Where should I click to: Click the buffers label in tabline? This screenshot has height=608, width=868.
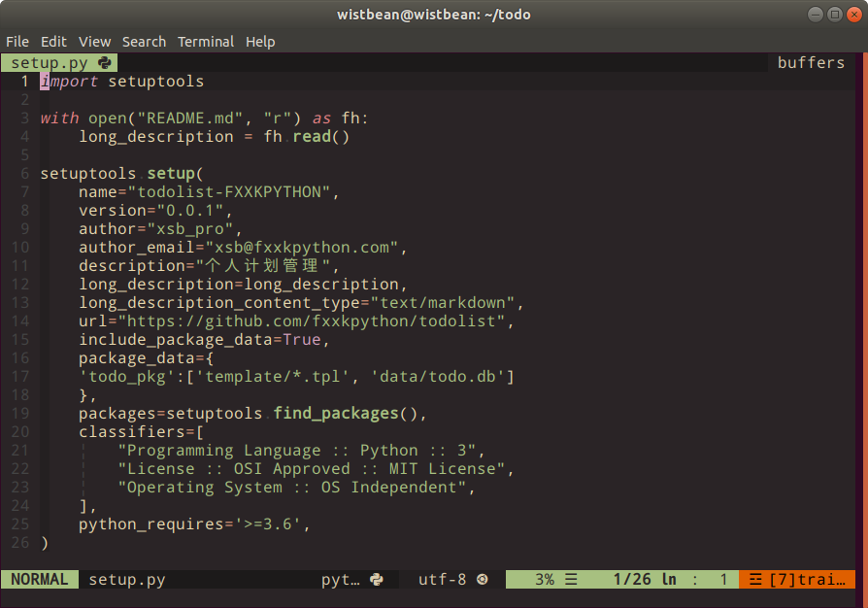811,62
